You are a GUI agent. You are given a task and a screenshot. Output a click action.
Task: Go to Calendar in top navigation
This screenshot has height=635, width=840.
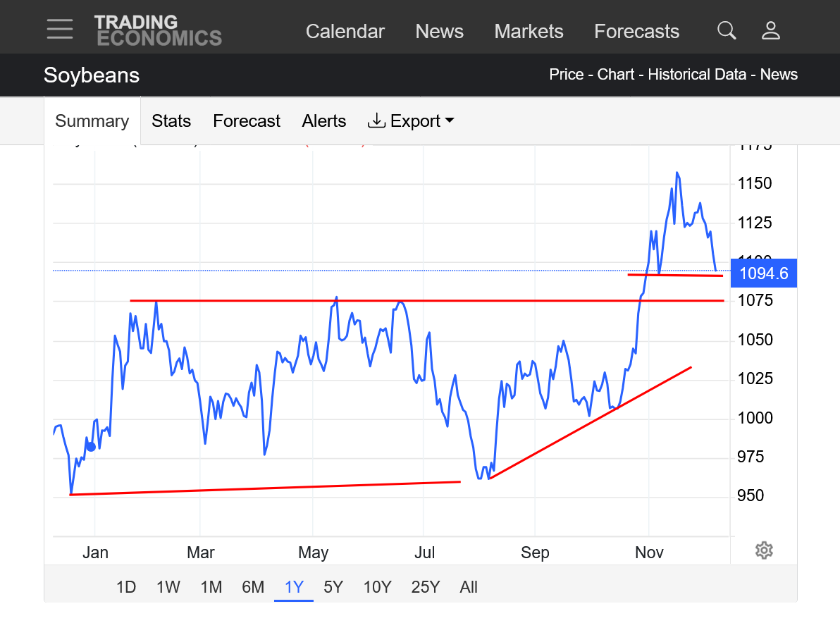(x=345, y=32)
